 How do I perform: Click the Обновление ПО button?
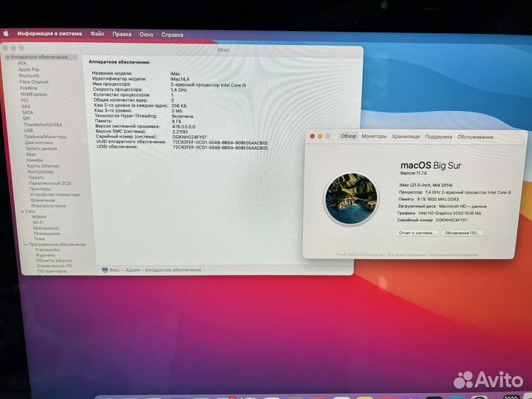(462, 233)
